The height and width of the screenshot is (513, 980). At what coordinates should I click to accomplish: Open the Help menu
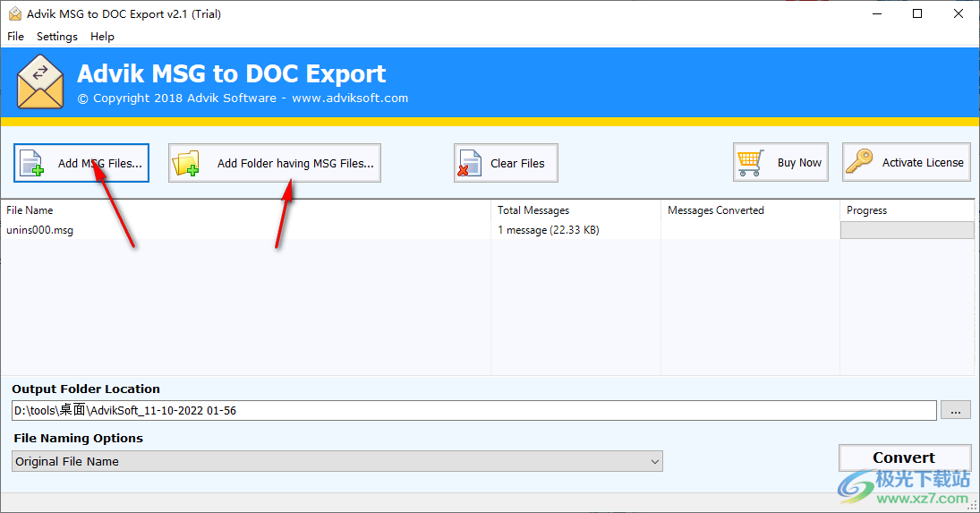(x=103, y=36)
